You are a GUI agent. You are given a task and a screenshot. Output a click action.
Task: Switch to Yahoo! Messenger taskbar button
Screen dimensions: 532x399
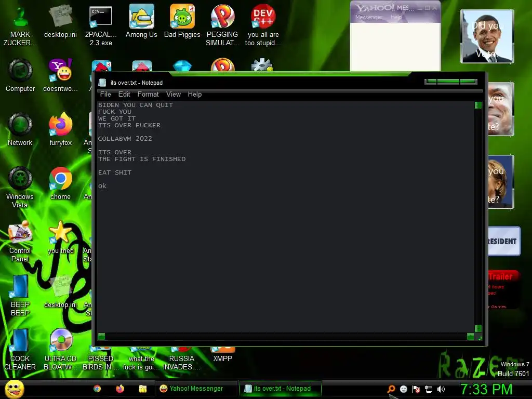(196, 389)
